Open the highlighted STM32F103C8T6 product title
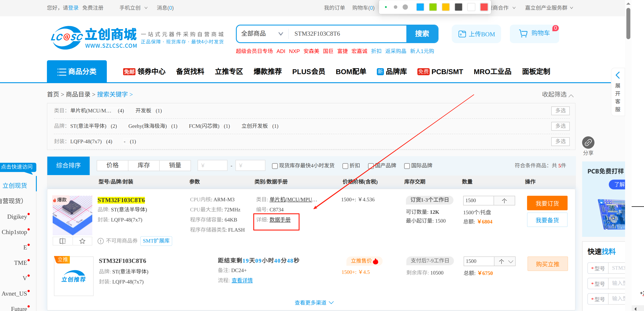Screen dimensions: 644x311 (x=121, y=200)
